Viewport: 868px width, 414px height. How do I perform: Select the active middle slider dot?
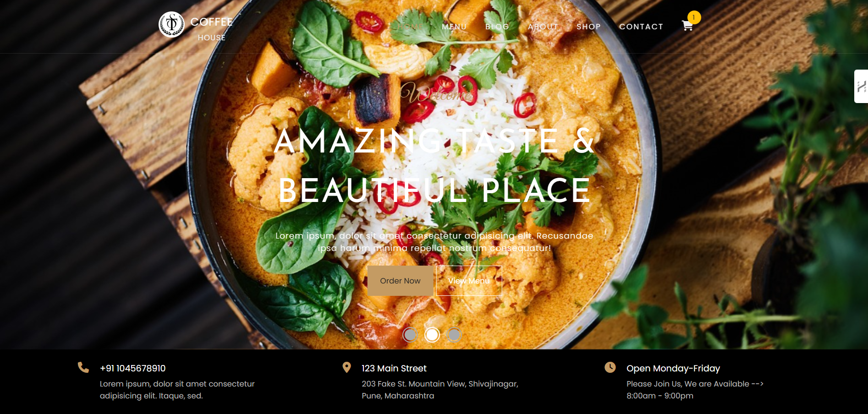(x=432, y=335)
